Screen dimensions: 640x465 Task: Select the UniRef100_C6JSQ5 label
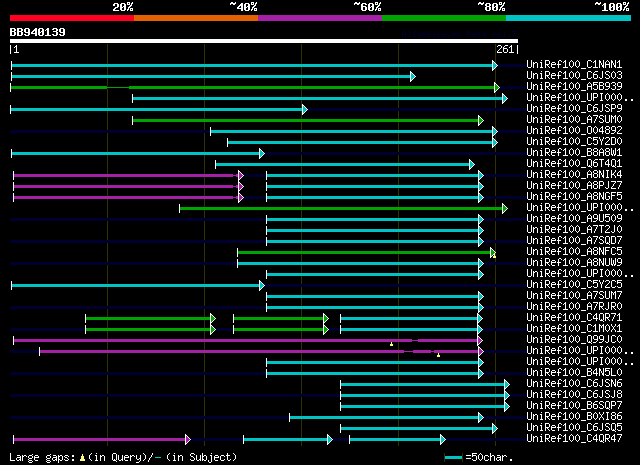point(574,428)
